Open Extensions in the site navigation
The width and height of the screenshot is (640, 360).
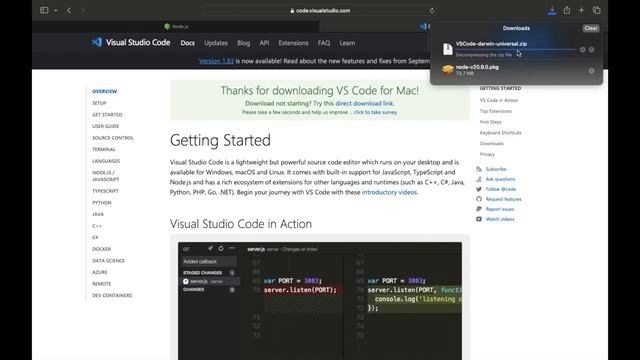point(293,43)
